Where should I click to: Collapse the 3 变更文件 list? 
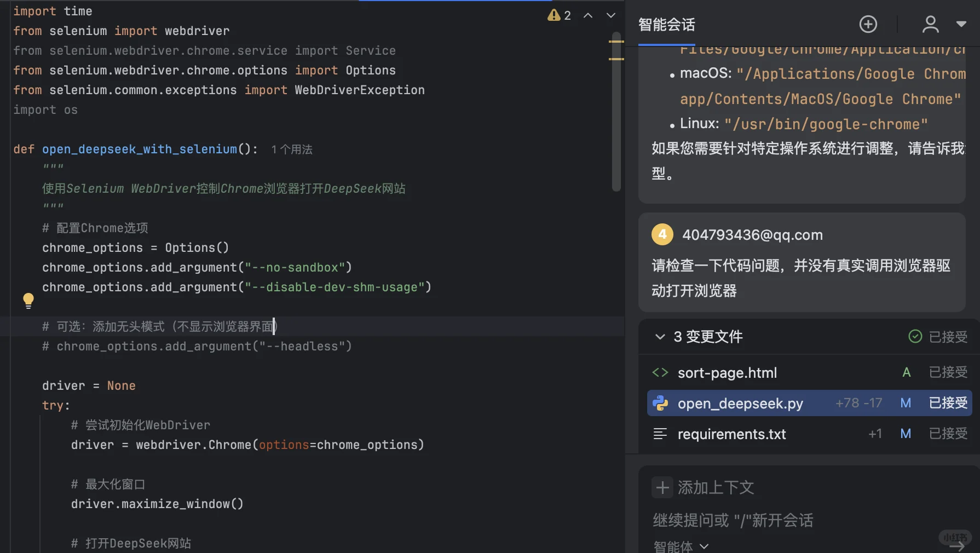pyautogui.click(x=660, y=337)
